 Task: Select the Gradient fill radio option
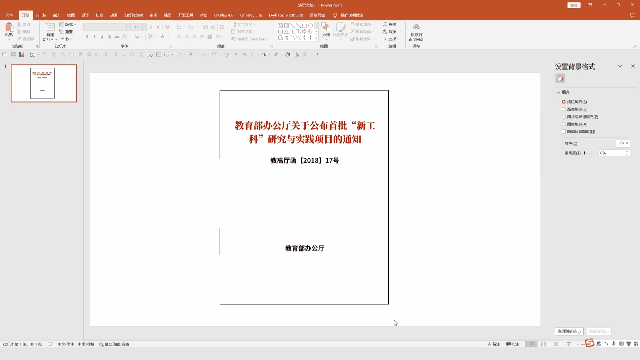[564, 109]
